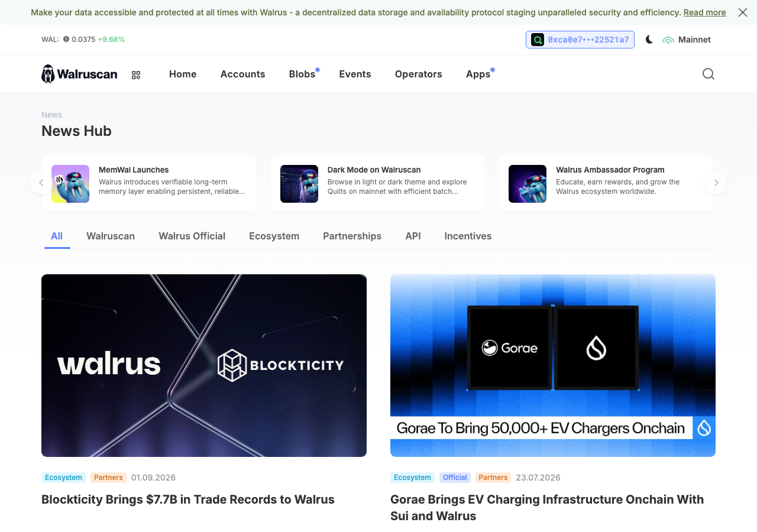This screenshot has height=532, width=757.
Task: Open the search magnifier icon
Action: [x=709, y=74]
